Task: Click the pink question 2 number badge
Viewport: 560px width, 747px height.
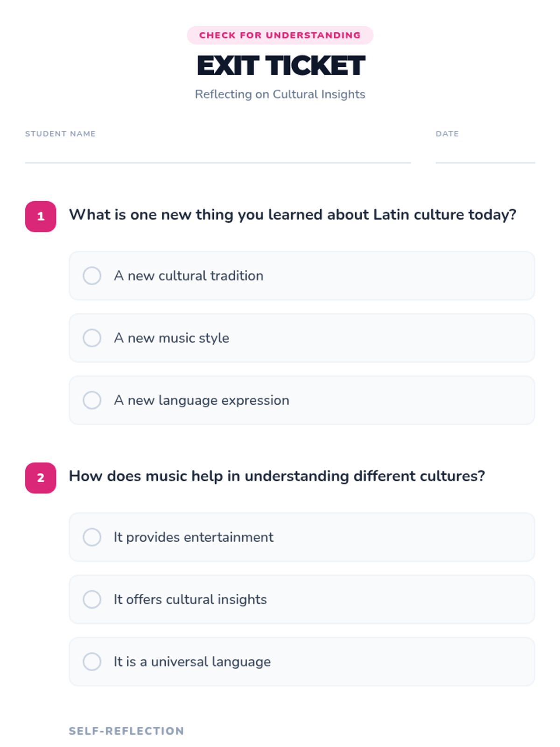Action: coord(41,478)
